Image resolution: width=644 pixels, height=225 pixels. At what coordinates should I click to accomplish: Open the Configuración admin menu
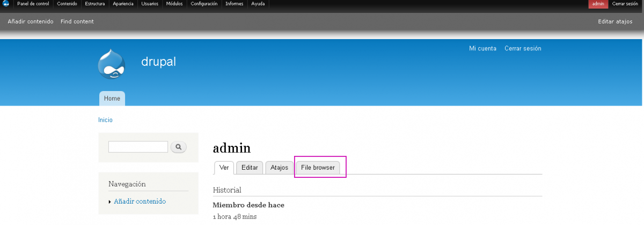204,4
